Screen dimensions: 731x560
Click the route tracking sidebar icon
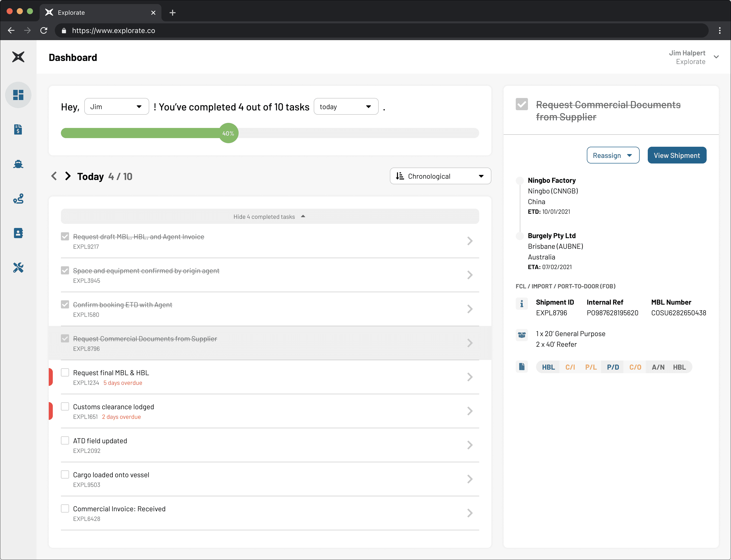[18, 199]
